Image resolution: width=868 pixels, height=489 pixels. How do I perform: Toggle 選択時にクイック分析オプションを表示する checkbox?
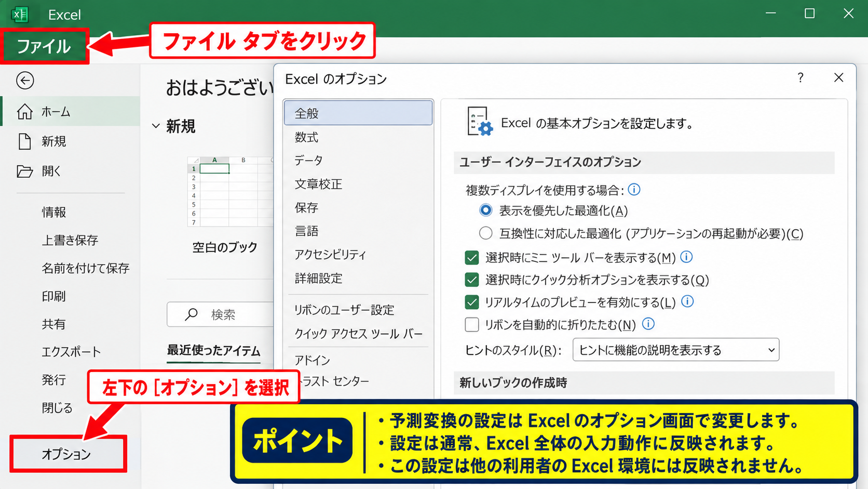pos(472,280)
